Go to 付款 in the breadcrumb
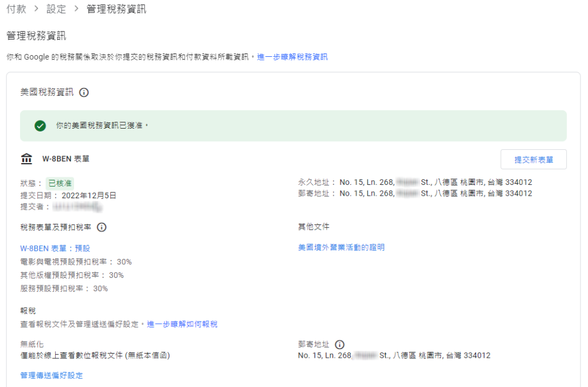 [16, 9]
